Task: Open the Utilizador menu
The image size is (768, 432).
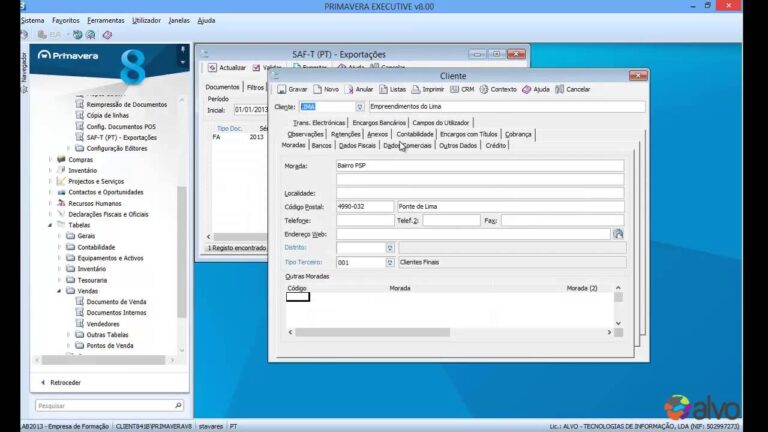Action: coord(146,21)
